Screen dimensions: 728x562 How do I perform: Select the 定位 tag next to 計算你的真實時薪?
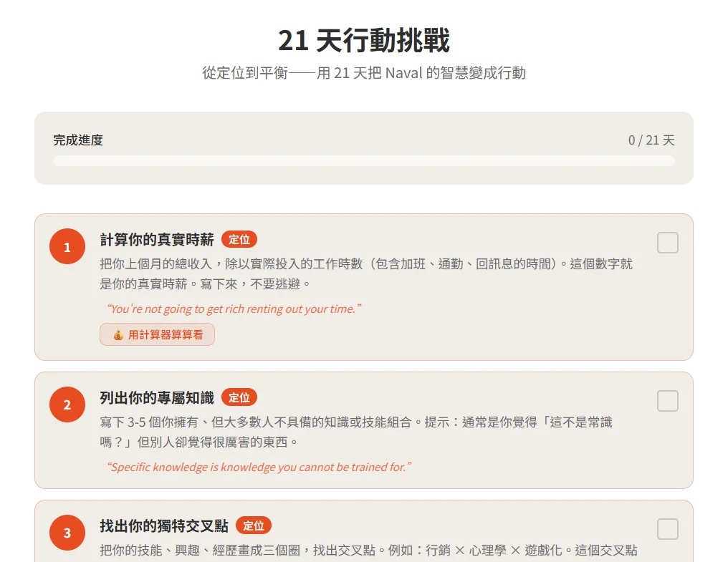[240, 239]
